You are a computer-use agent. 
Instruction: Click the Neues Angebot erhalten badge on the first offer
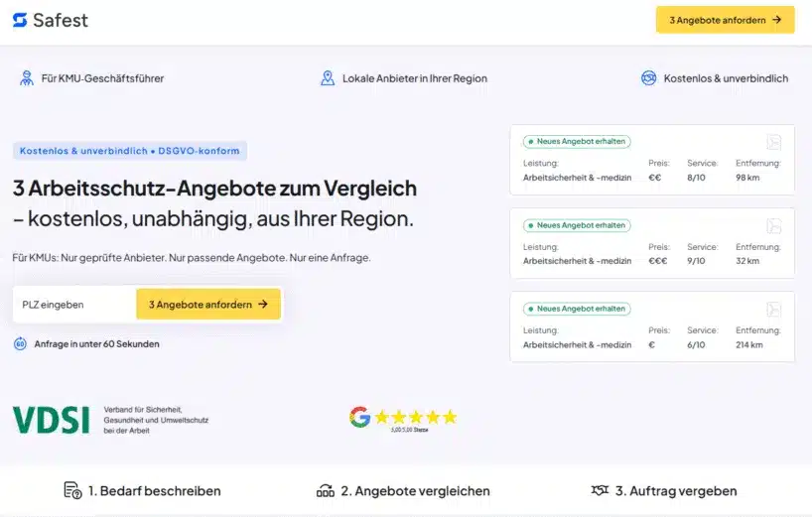tap(577, 142)
